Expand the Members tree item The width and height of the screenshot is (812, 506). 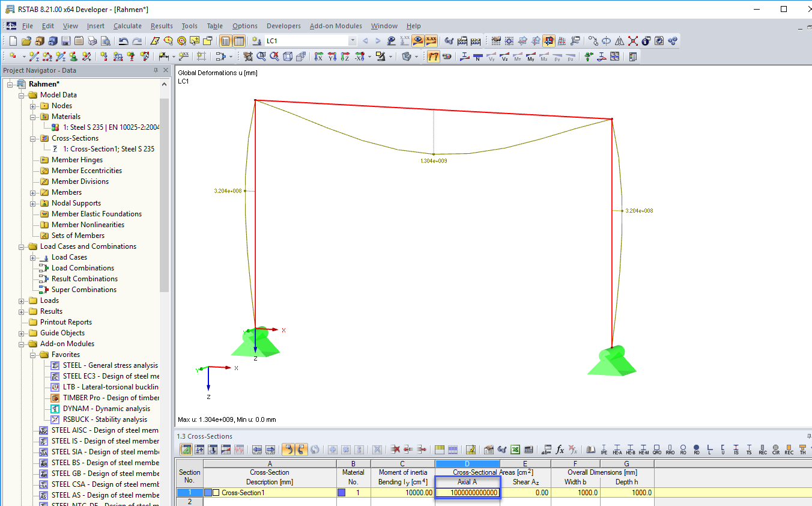pyautogui.click(x=34, y=192)
